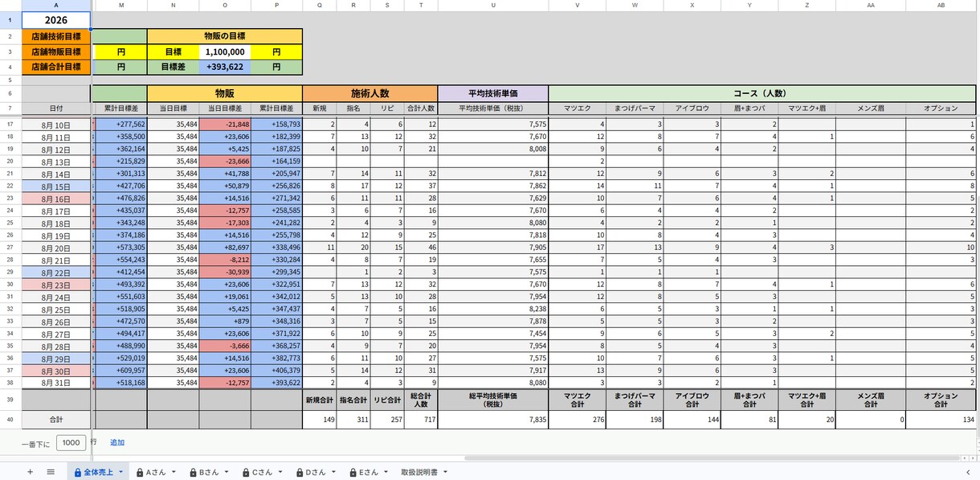The width and height of the screenshot is (980, 480).
Task: Select column header AB
Action: click(x=941, y=6)
